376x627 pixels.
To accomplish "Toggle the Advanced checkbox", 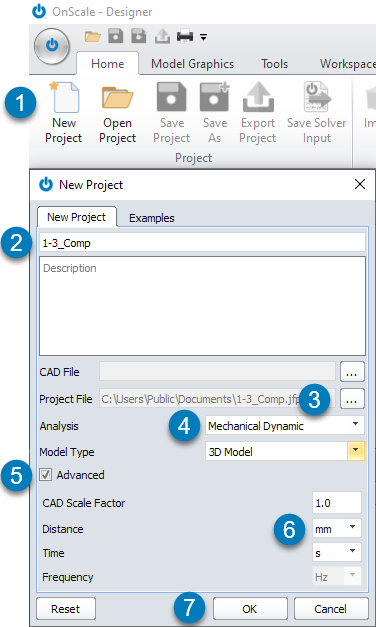I will click(46, 475).
